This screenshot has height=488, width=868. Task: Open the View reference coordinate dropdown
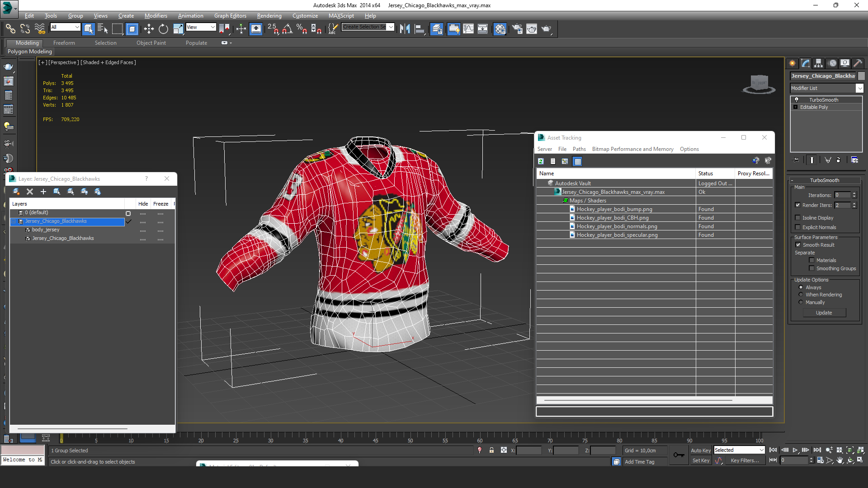tap(212, 27)
